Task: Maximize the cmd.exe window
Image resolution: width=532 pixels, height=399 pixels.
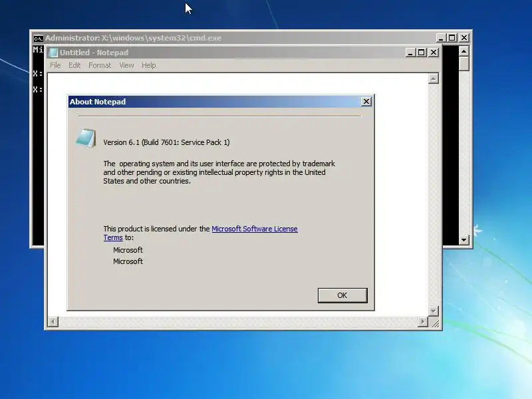Action: 452,38
